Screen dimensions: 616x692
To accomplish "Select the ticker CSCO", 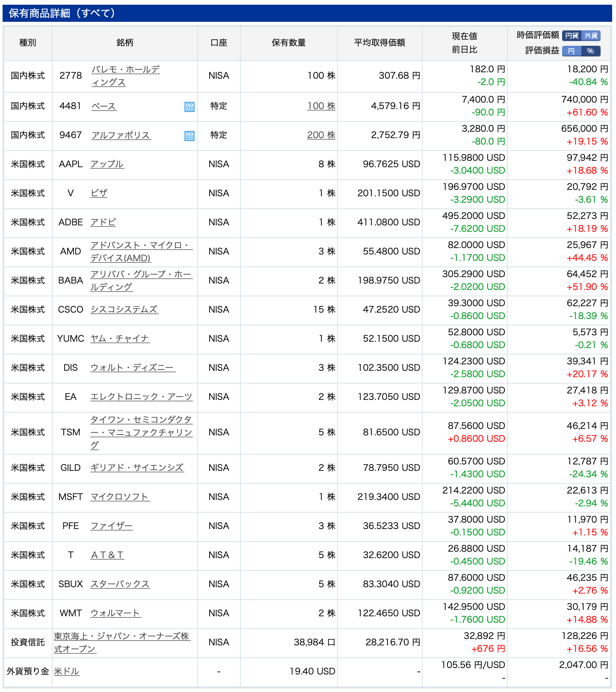I will [71, 310].
